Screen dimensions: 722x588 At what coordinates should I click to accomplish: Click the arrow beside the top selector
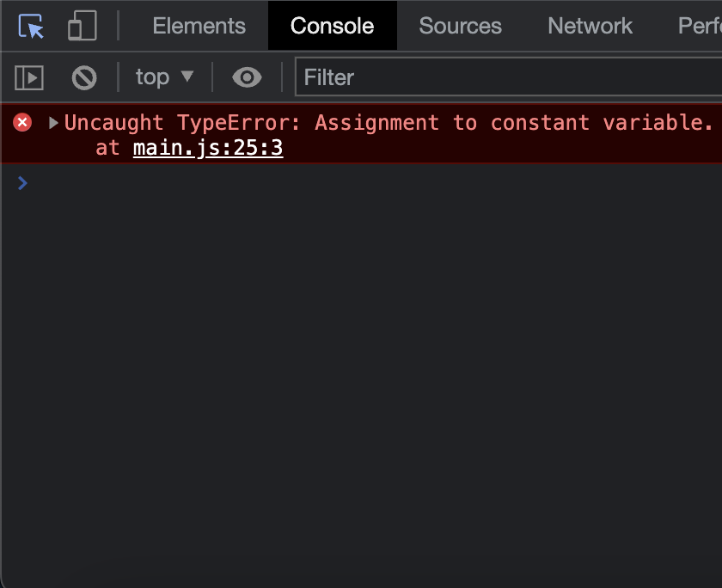187,77
